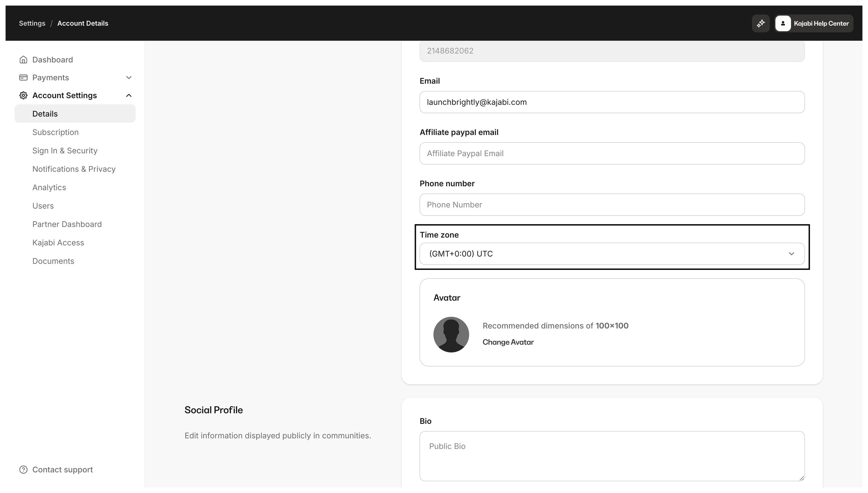The width and height of the screenshot is (868, 493).
Task: Expand the Payments section chevron
Action: point(129,78)
